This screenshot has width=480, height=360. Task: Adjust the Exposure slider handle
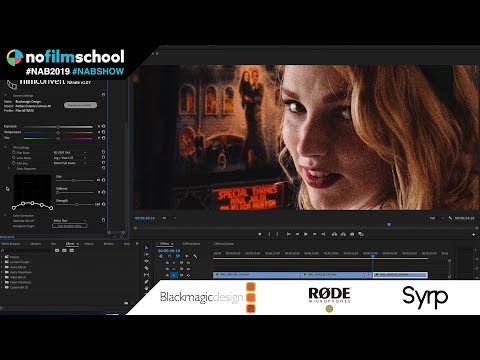click(x=58, y=127)
